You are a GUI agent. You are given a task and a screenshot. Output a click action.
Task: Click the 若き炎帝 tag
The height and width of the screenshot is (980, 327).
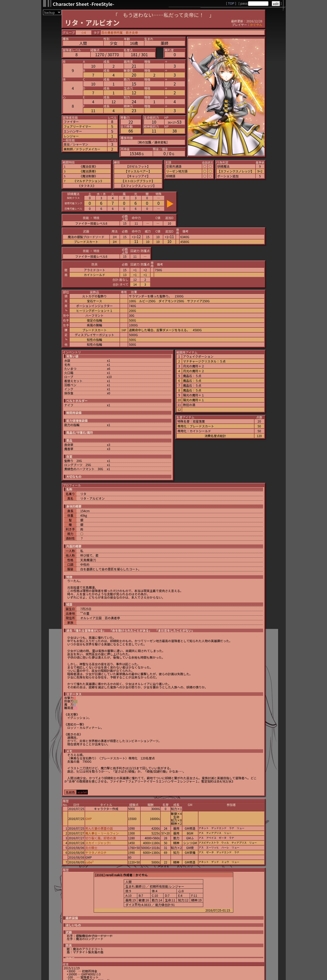pos(132,33)
